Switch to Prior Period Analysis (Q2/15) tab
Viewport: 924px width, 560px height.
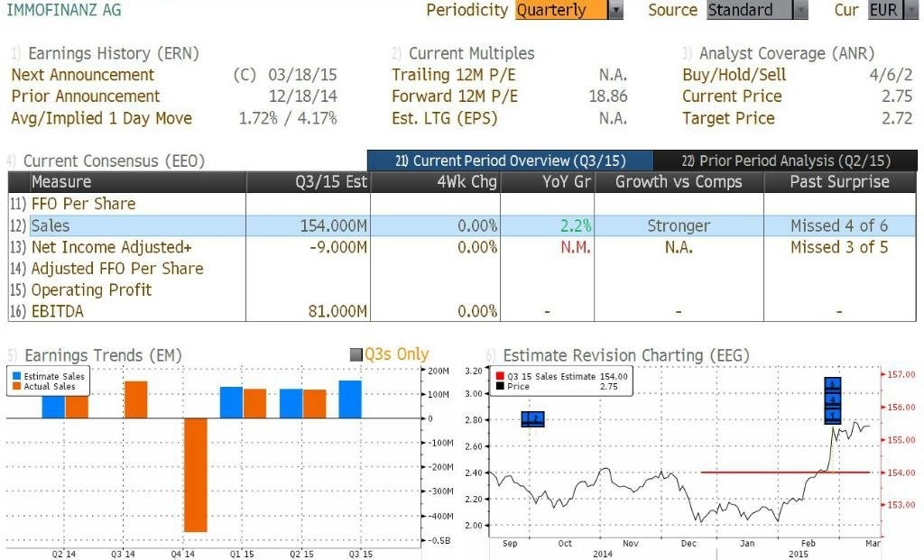tap(786, 161)
